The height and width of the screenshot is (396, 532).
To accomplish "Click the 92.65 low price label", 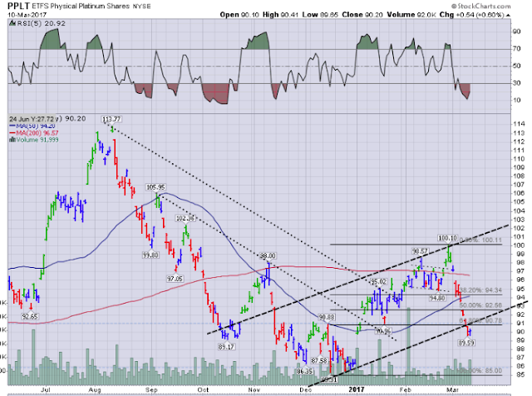I will pyautogui.click(x=30, y=316).
